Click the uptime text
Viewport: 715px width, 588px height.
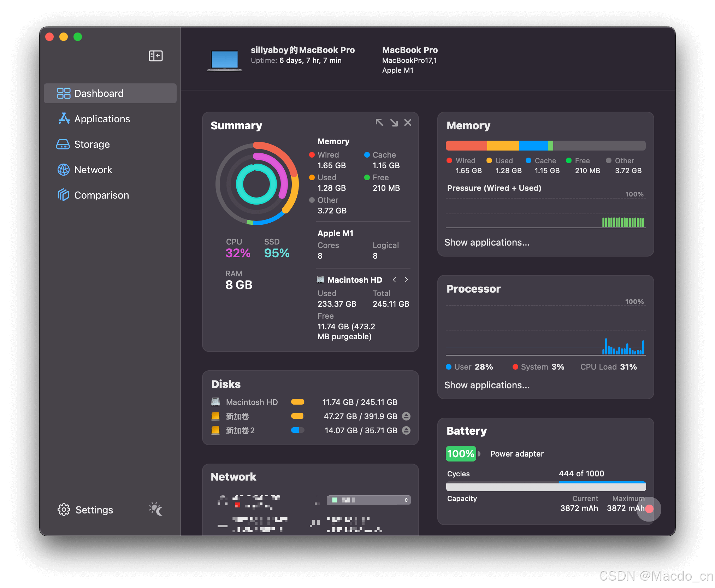point(296,60)
